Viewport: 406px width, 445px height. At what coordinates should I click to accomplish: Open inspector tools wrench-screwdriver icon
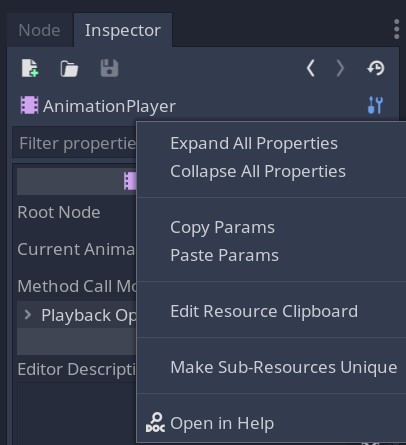click(376, 105)
